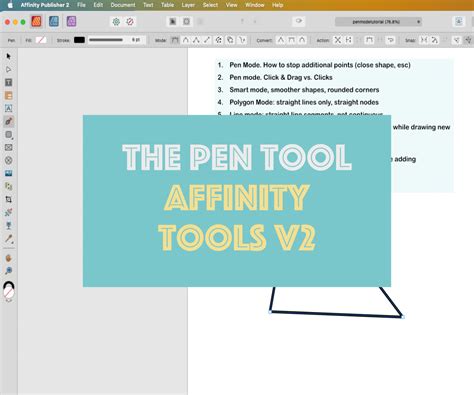474x395 pixels.
Task: Open the Edit menu
Action: click(98, 5)
